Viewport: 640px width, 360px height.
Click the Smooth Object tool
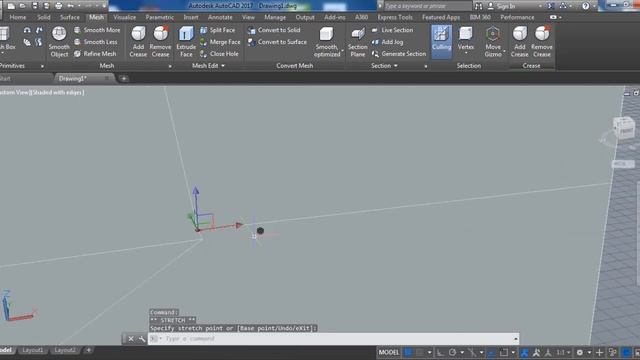(59, 41)
